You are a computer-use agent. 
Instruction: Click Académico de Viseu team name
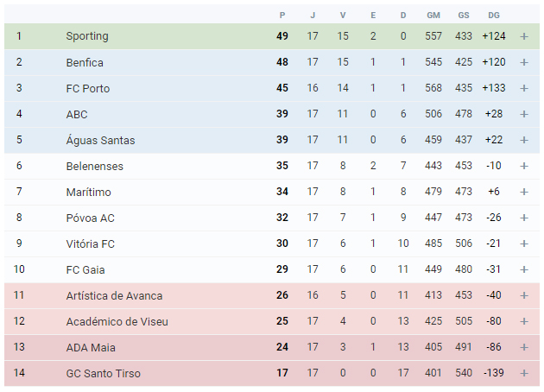pos(117,321)
